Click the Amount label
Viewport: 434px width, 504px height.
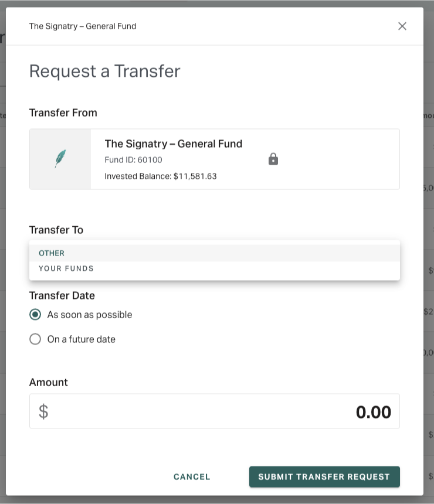pyautogui.click(x=49, y=382)
